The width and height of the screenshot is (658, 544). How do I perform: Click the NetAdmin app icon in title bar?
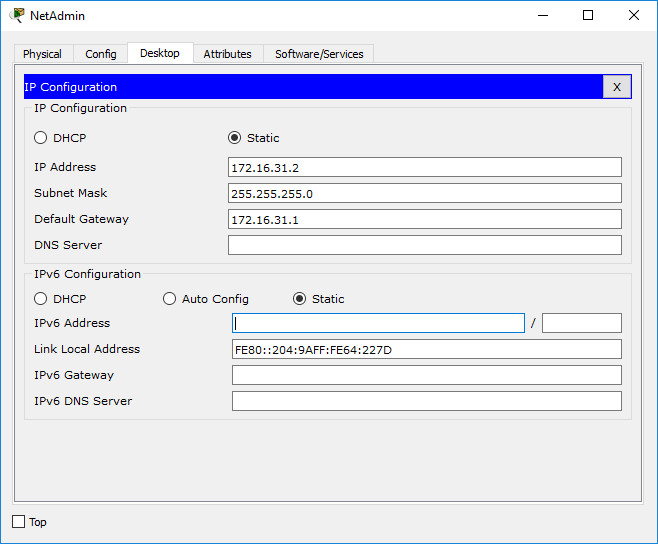(x=17, y=15)
